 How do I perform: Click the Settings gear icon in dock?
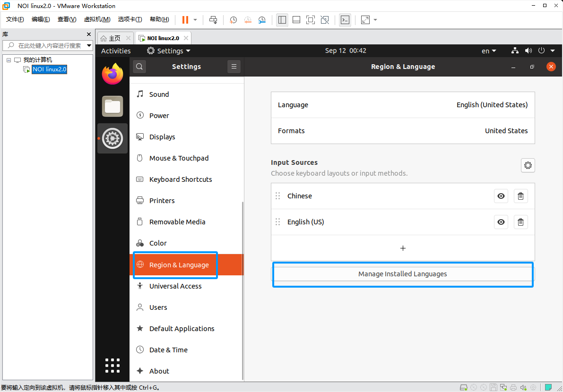point(113,138)
